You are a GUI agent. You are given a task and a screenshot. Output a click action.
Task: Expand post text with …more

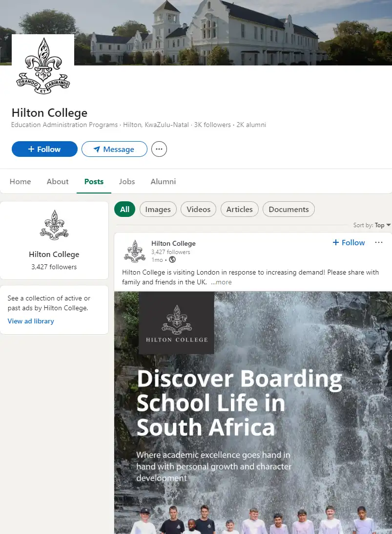(222, 282)
